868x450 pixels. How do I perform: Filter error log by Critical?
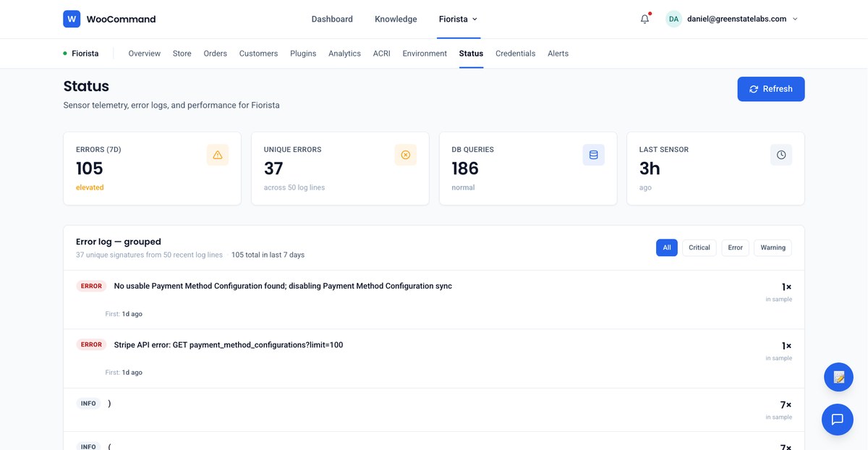(x=699, y=247)
